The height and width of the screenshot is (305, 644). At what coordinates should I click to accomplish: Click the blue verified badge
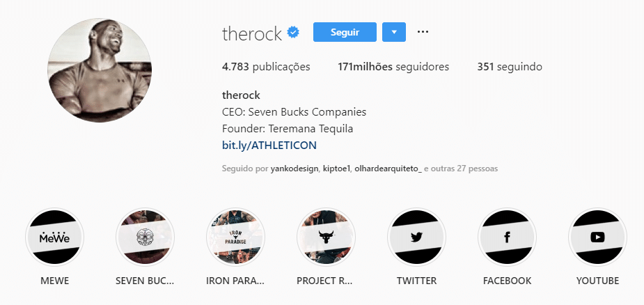click(x=293, y=33)
